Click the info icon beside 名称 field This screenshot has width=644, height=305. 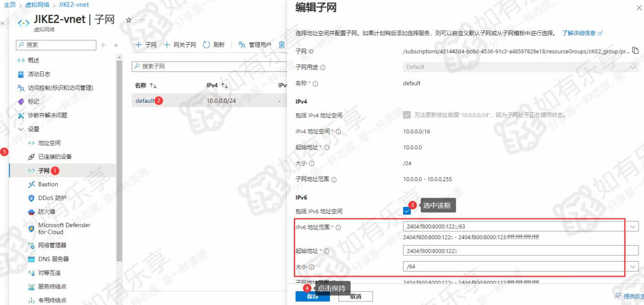[x=315, y=84]
